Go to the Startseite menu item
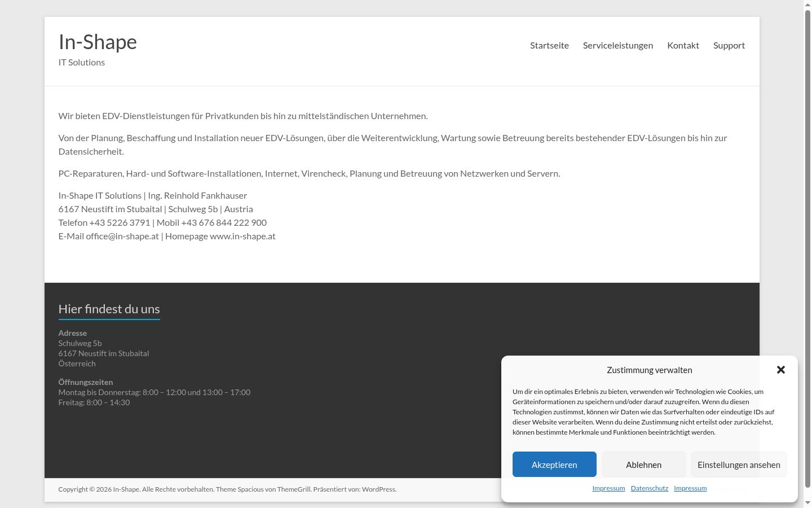Screen dimensions: 812x508 coord(549,45)
